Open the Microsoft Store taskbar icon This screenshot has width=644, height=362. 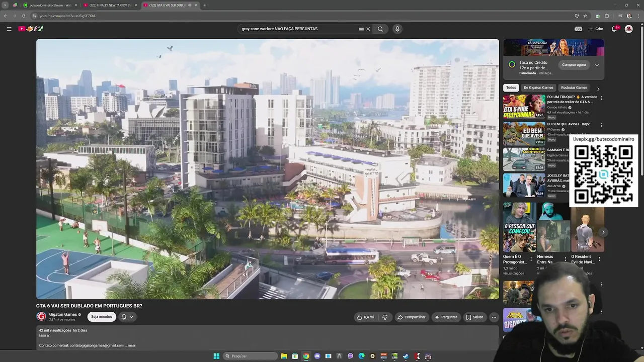pos(295,356)
